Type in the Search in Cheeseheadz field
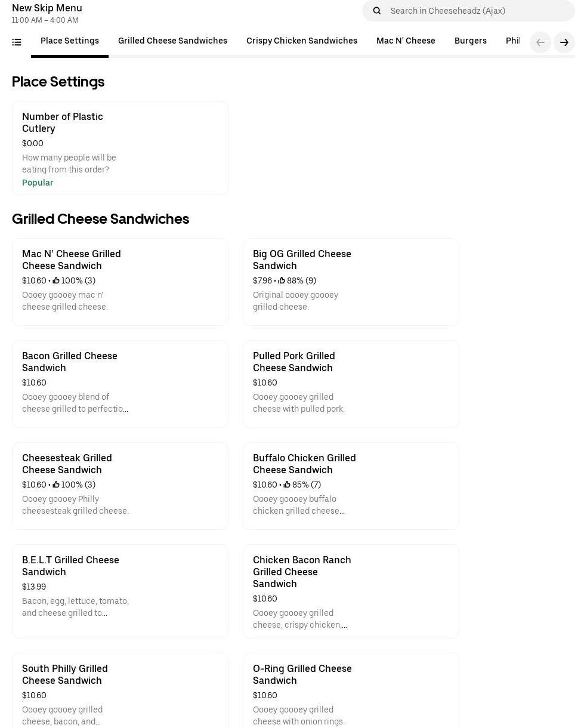Viewport: 587px width, 728px height. coord(477,11)
